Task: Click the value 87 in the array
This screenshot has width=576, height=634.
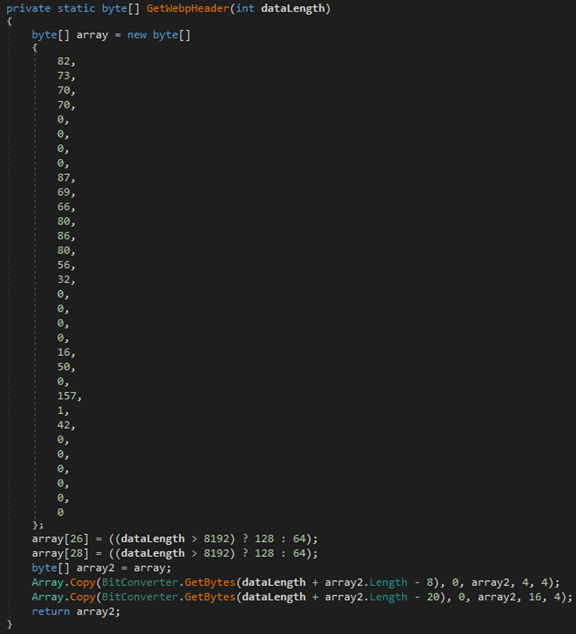Action: click(x=63, y=178)
